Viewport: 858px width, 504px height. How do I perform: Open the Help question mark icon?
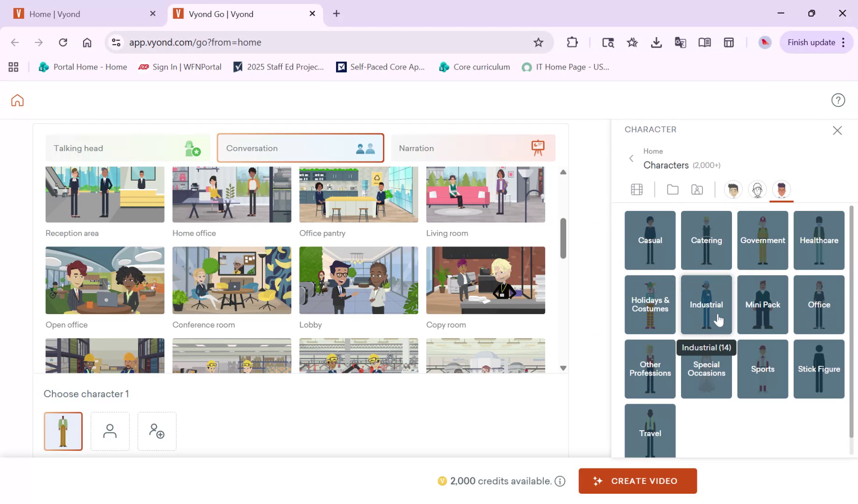(838, 100)
